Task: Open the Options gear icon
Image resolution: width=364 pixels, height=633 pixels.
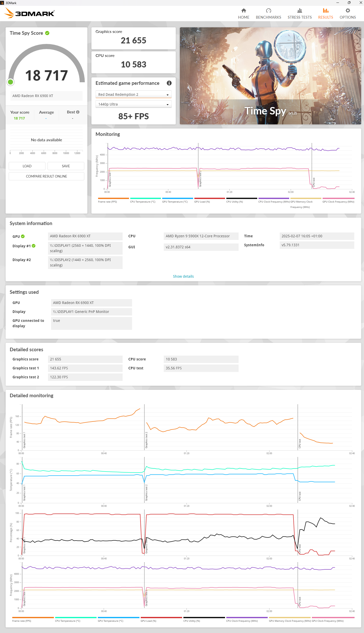Action: click(x=348, y=10)
